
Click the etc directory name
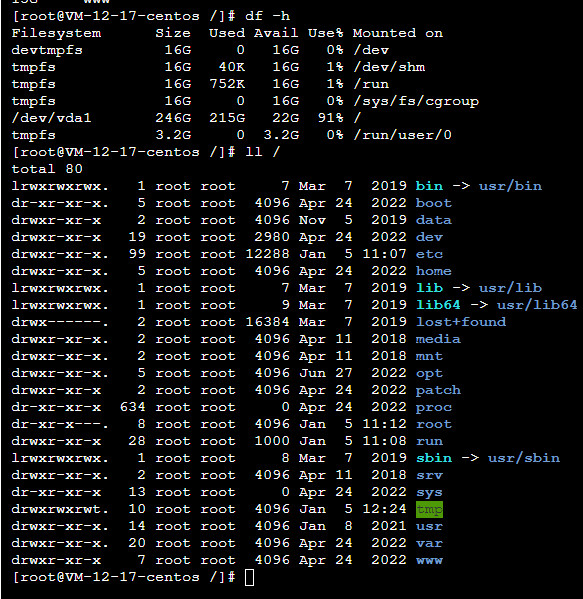pos(429,254)
